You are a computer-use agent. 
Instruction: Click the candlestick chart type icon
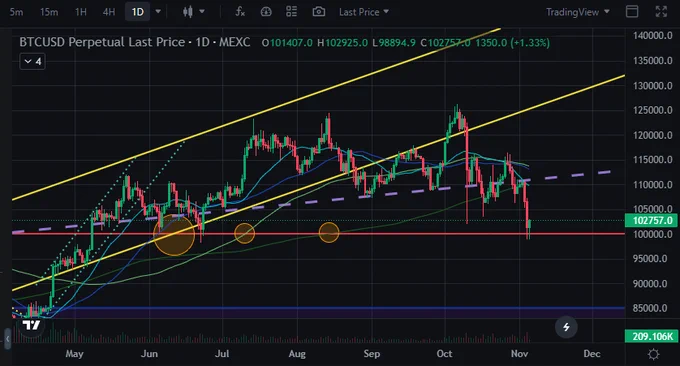point(188,12)
